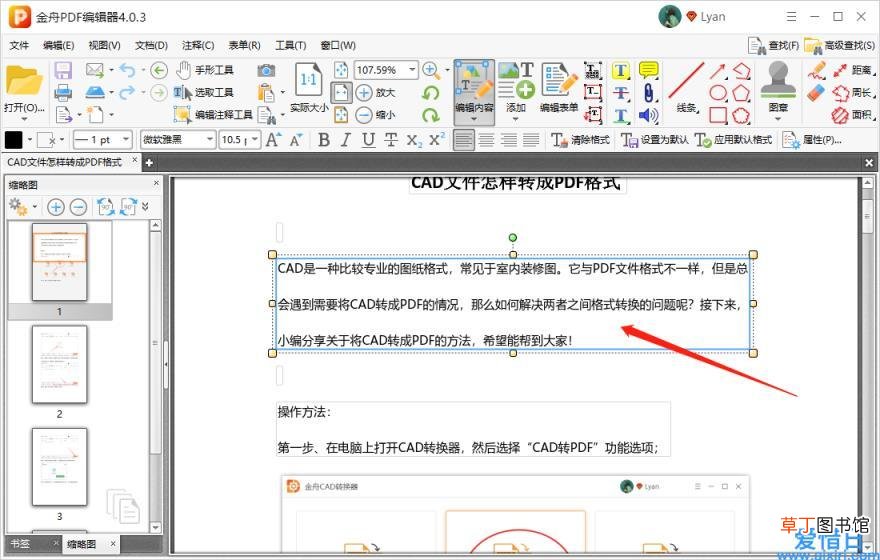Select the Line (线条) drawing tool

(686, 87)
